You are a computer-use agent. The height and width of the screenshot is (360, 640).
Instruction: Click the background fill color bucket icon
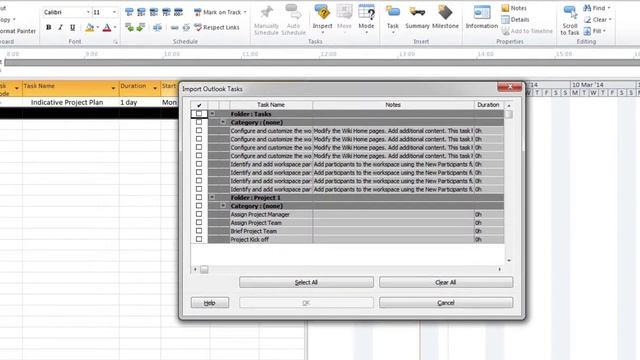click(x=89, y=27)
